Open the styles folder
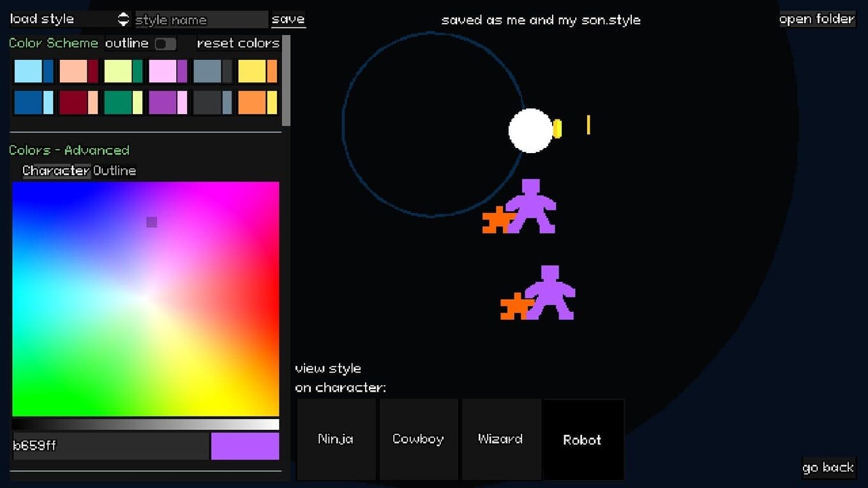The width and height of the screenshot is (868, 488). pyautogui.click(x=817, y=19)
